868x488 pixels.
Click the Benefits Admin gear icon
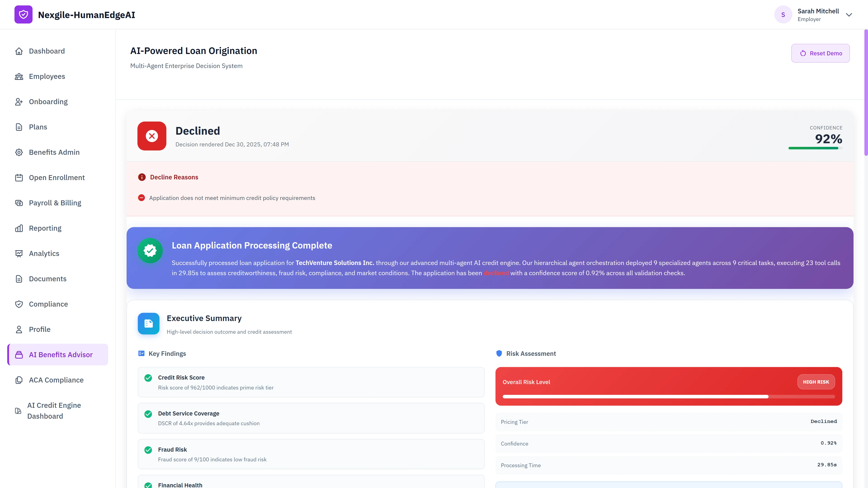click(x=19, y=152)
